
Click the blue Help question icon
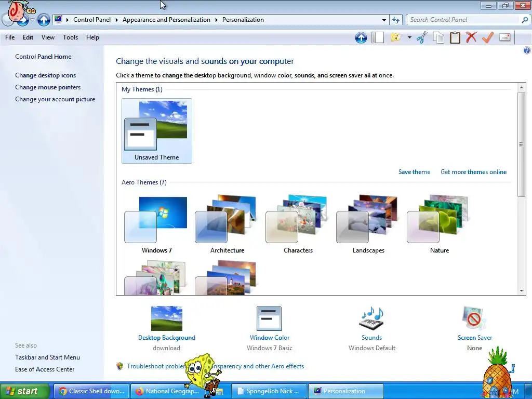click(x=527, y=50)
